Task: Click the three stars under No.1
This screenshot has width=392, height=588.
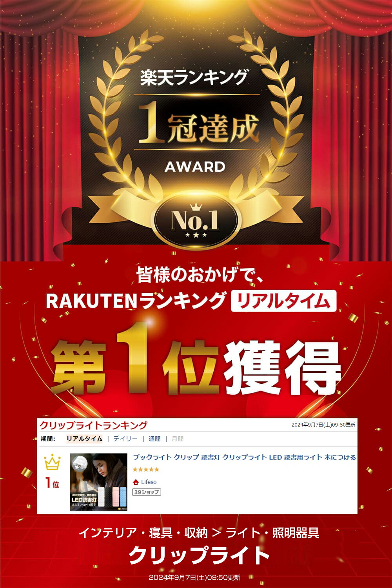Action: pyautogui.click(x=196, y=235)
